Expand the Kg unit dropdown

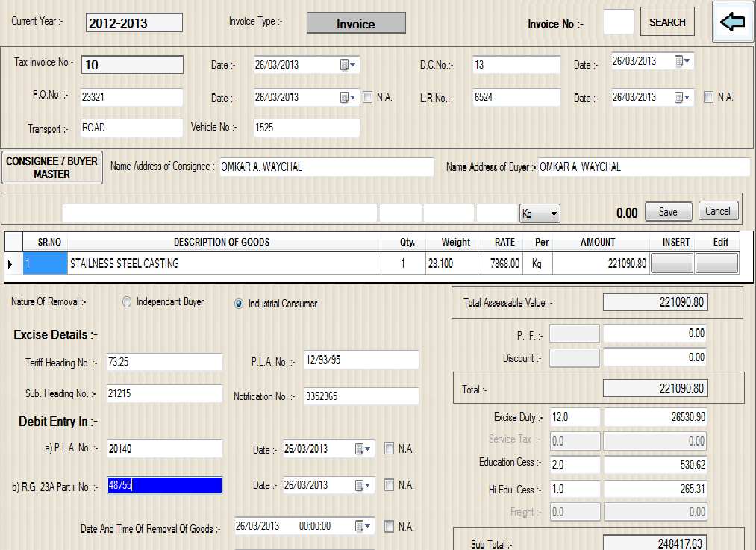tap(554, 213)
